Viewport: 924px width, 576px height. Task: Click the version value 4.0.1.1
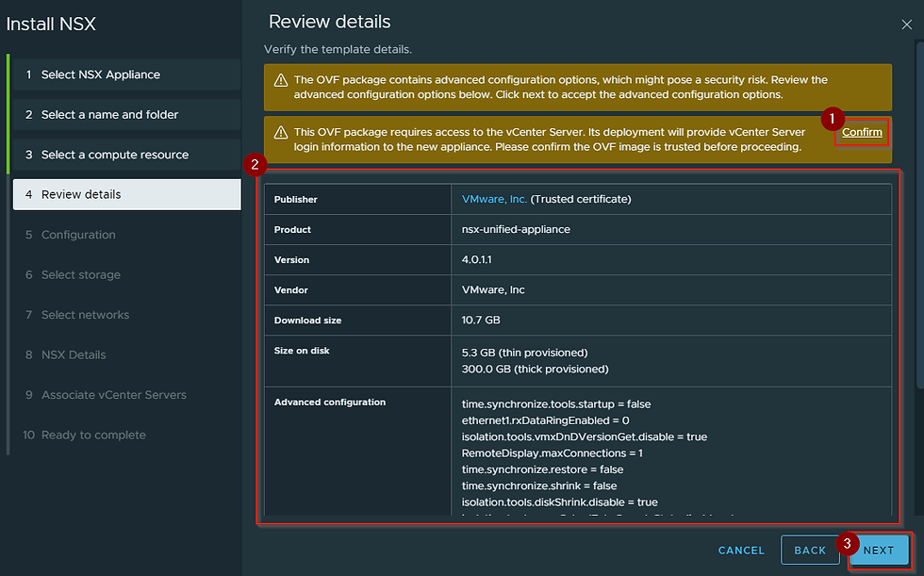pyautogui.click(x=477, y=260)
